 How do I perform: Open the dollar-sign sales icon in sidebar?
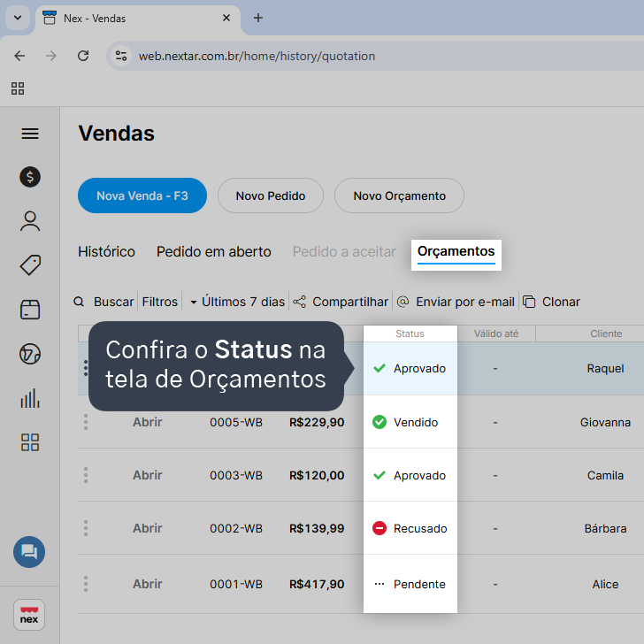click(x=30, y=177)
